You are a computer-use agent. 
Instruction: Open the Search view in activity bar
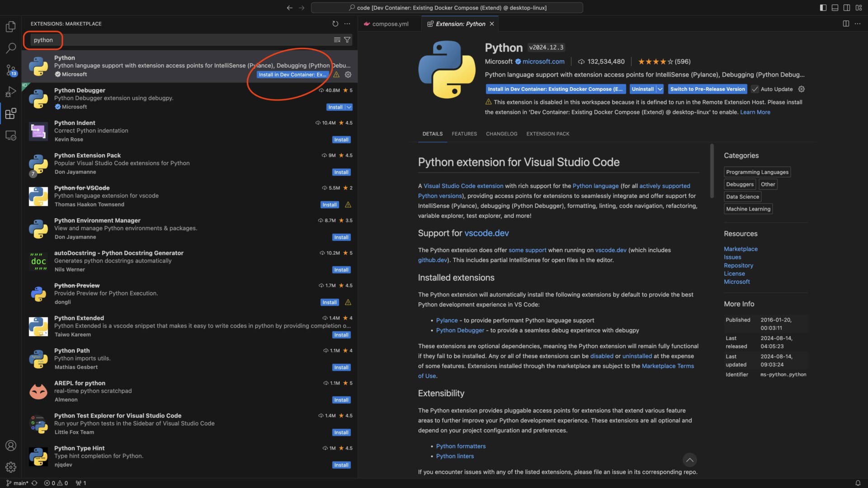tap(11, 48)
